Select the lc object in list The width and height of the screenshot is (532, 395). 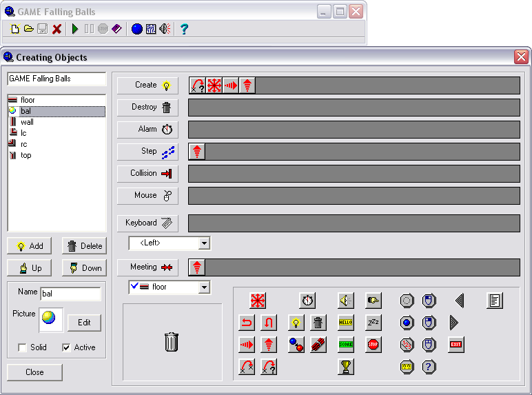pyautogui.click(x=57, y=133)
